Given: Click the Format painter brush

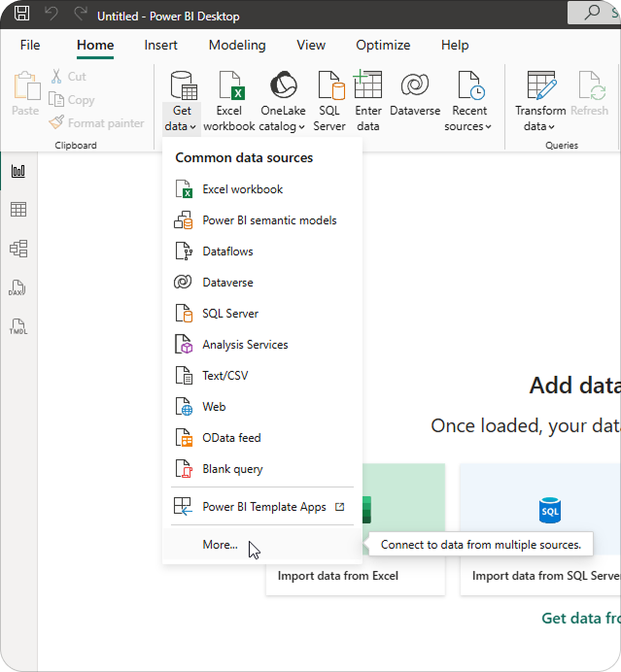Looking at the screenshot, I should [x=96, y=123].
